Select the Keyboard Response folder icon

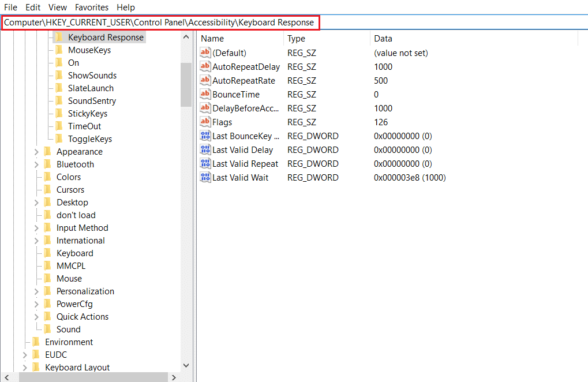point(59,37)
